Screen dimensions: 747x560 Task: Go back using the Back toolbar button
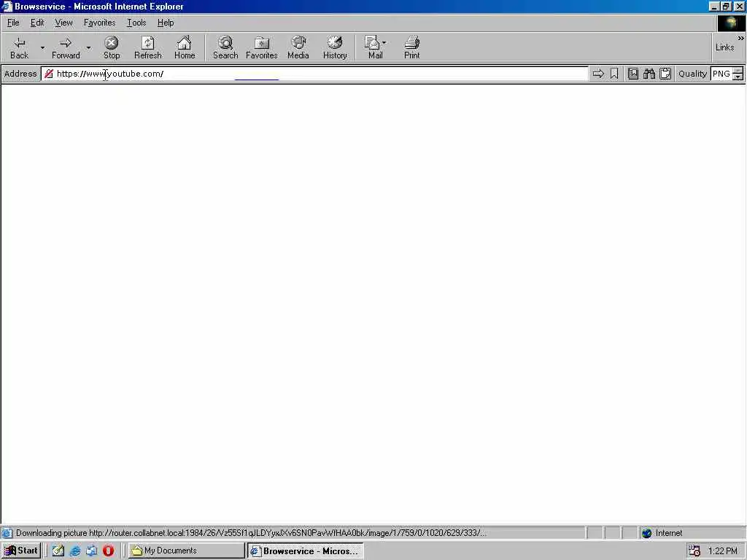point(19,47)
